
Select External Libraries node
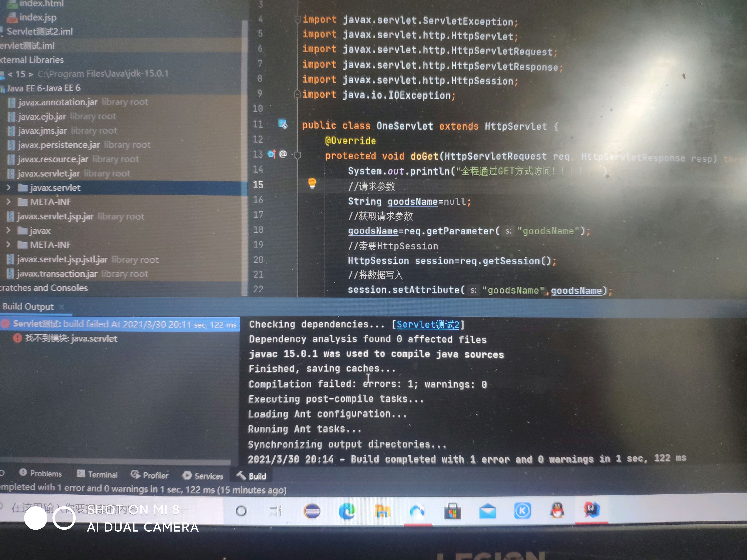(32, 60)
